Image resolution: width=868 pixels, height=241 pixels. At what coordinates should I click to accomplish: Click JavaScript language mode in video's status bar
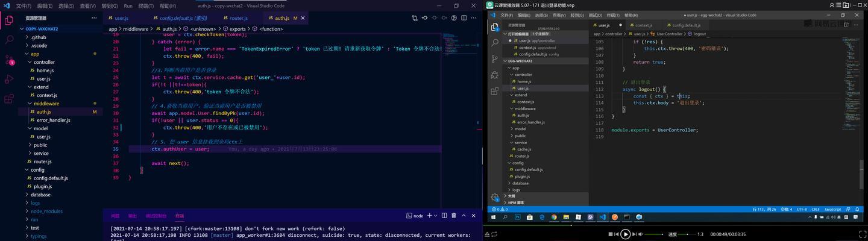[x=832, y=209]
